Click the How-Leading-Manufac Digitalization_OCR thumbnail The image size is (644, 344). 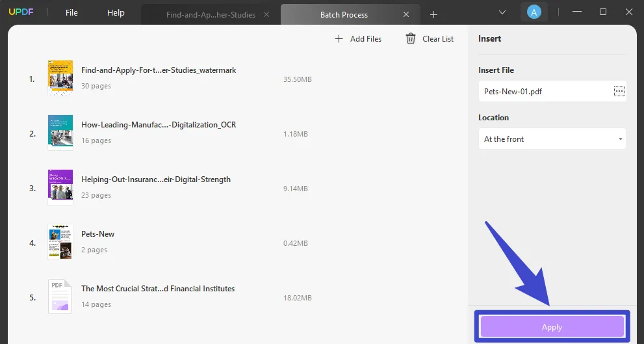pyautogui.click(x=60, y=133)
